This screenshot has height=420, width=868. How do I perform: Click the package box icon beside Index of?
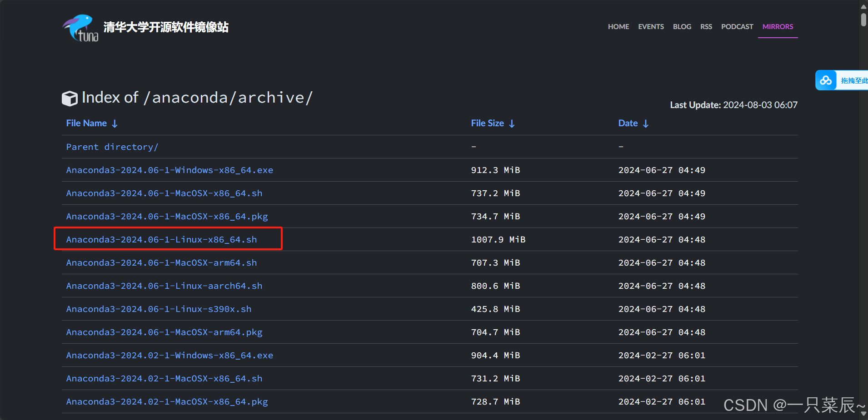(70, 98)
